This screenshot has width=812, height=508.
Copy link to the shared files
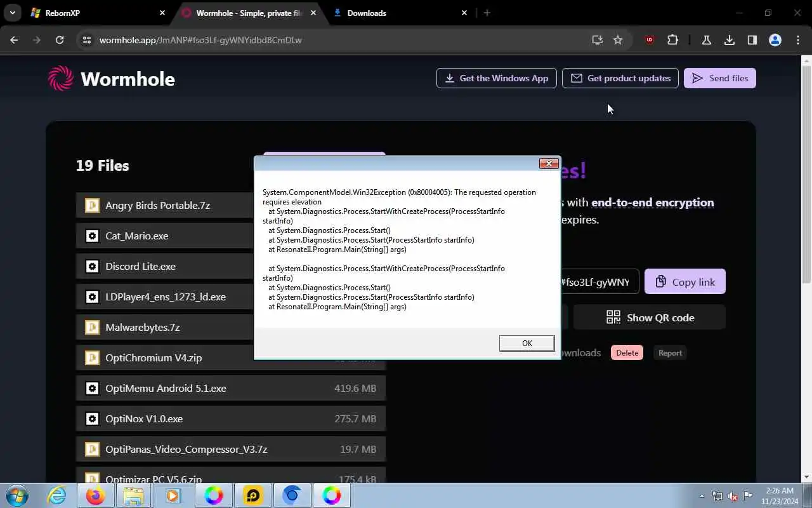[685, 281]
